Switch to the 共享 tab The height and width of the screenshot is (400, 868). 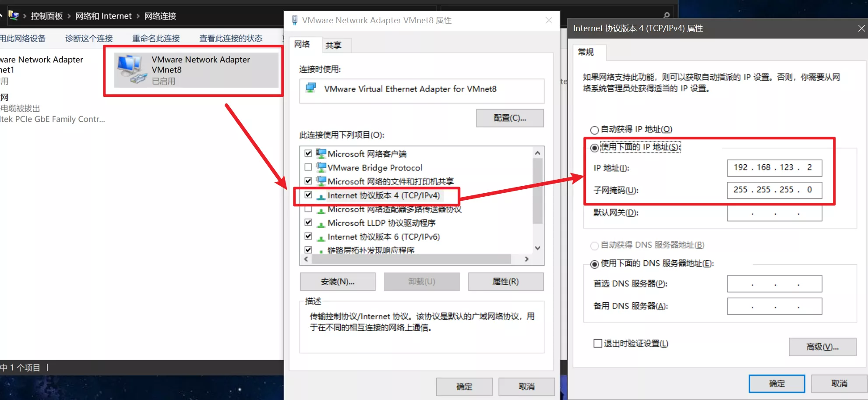coord(333,45)
